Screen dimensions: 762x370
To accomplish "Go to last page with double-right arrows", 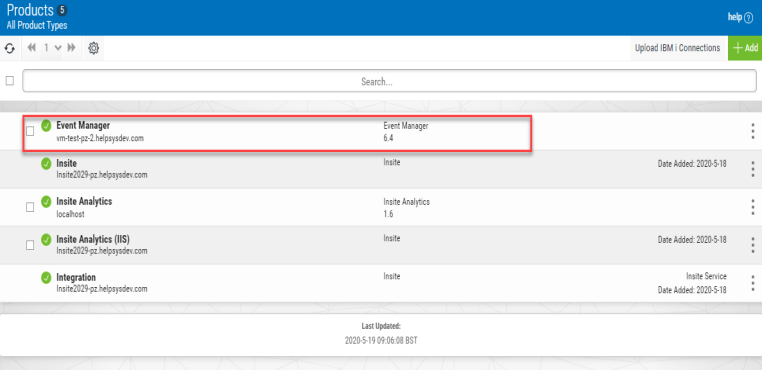I will pos(71,48).
